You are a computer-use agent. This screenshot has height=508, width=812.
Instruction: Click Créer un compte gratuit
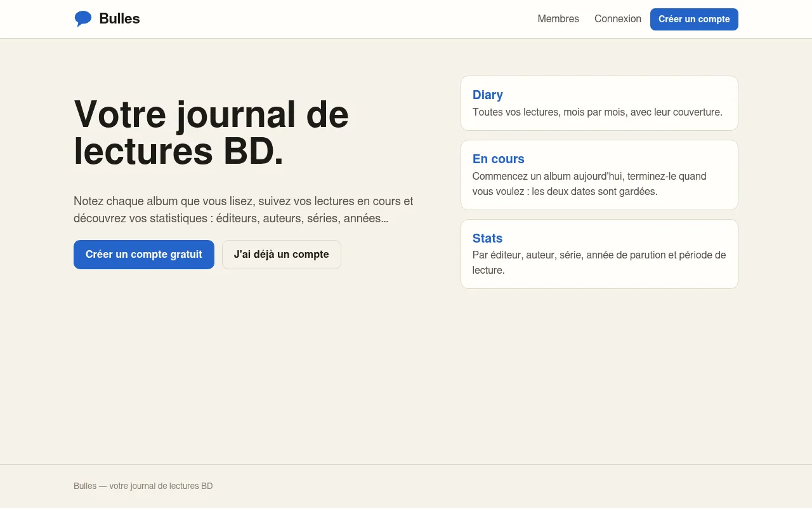point(144,255)
